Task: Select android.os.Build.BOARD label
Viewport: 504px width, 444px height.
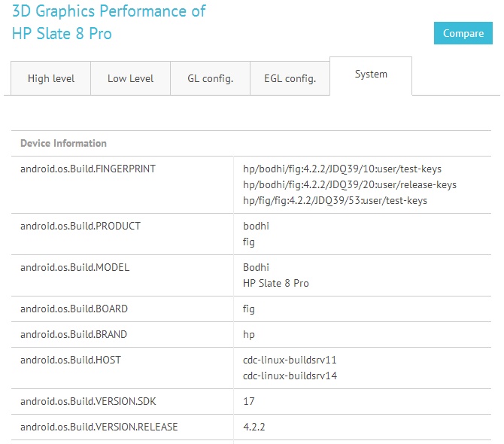Action: pos(74,309)
